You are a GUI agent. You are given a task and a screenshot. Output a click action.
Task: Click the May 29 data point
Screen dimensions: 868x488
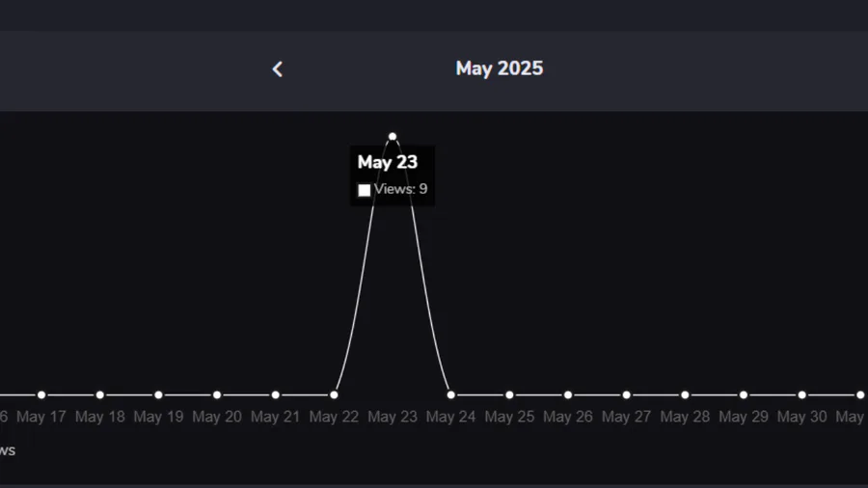[x=744, y=394]
